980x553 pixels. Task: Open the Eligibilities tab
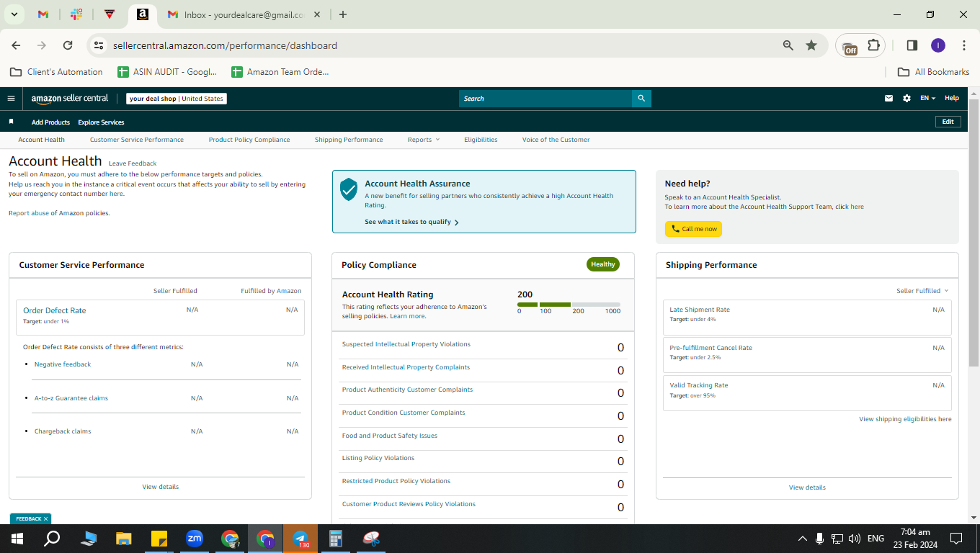[x=481, y=140]
